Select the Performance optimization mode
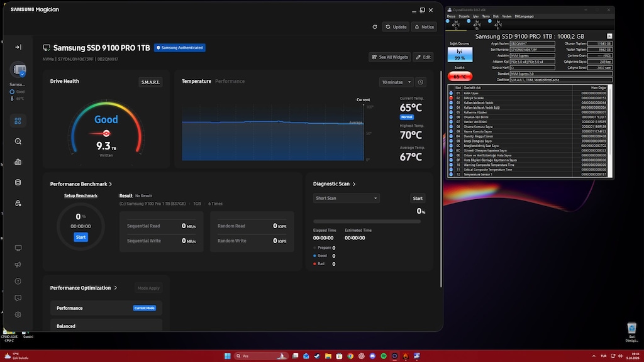644x362 pixels. [x=106, y=308]
